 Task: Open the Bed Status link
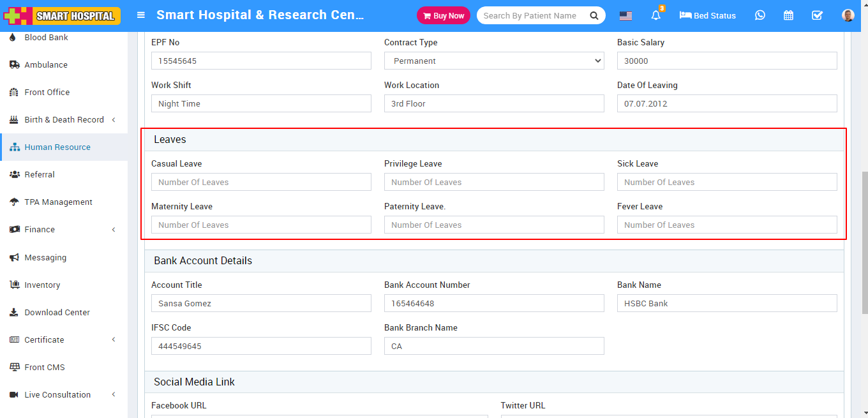[707, 15]
